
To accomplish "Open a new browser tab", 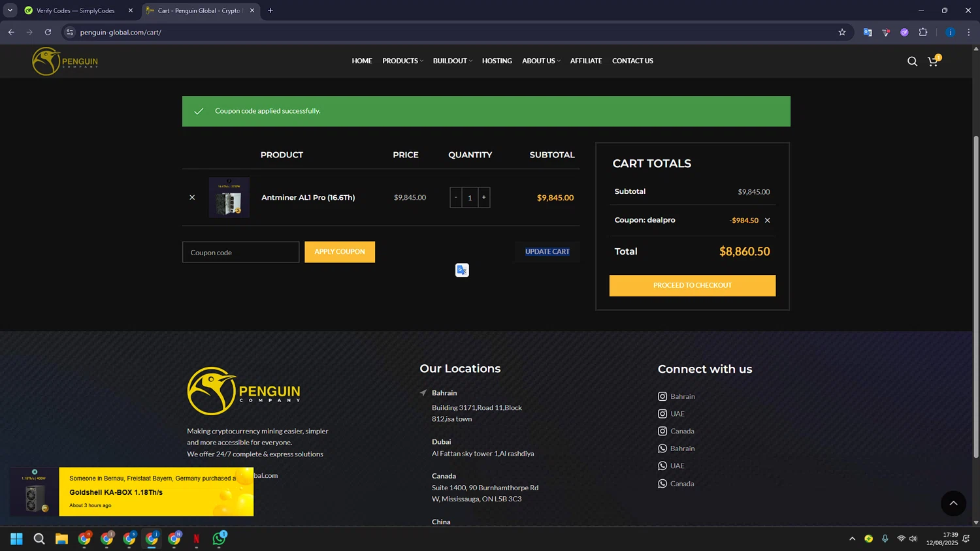I will 270,10.
